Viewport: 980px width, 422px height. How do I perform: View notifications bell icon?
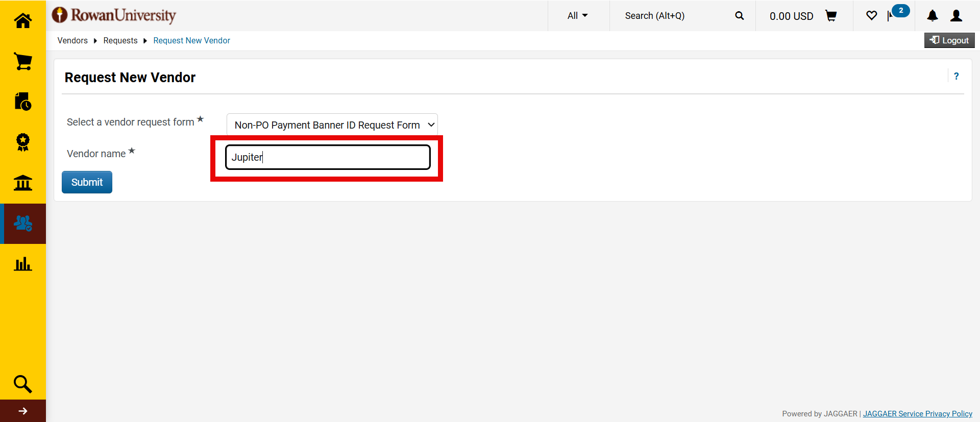(933, 16)
